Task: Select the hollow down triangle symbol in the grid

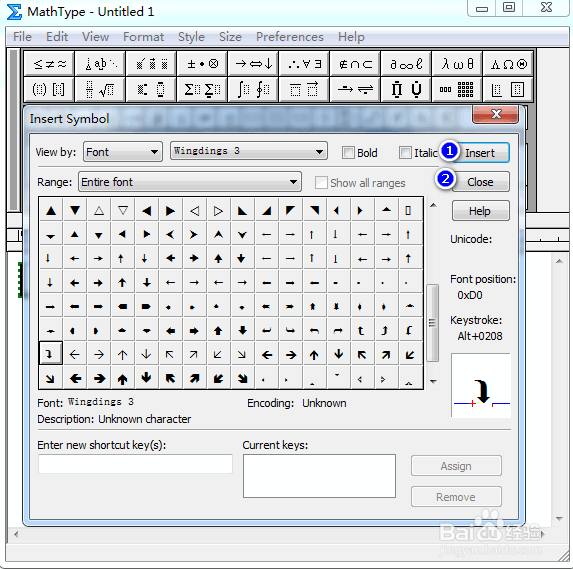Action: coord(123,211)
